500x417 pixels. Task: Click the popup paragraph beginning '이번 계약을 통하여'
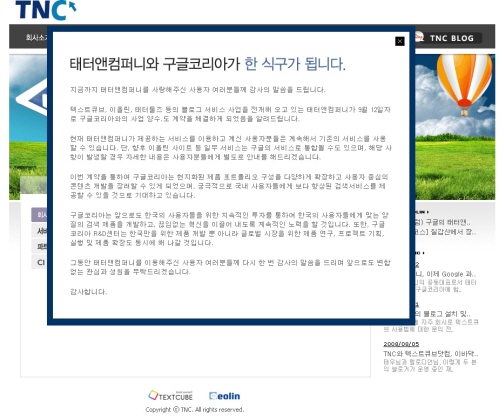click(229, 186)
